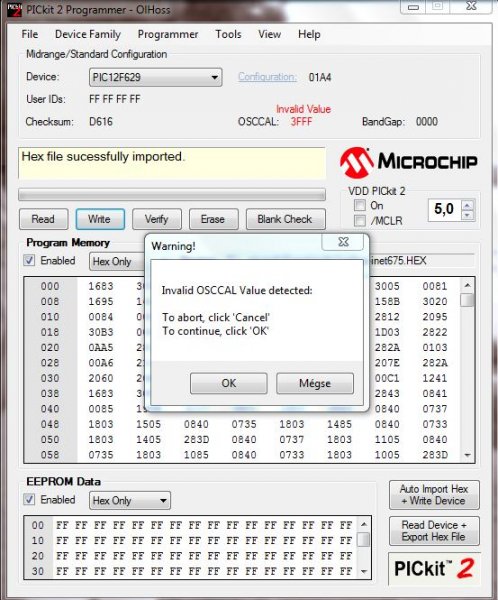Confirm warning with OK button
This screenshot has height=600, width=498.
coord(229,383)
